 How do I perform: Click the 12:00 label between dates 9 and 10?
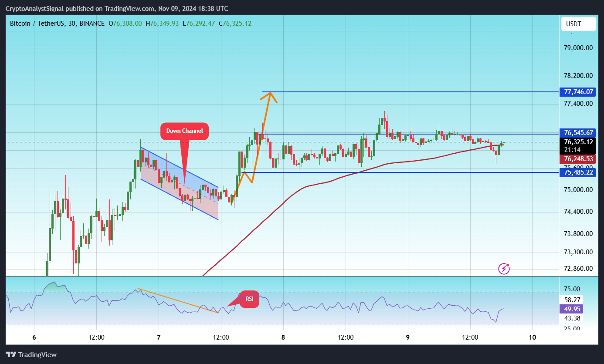click(470, 337)
